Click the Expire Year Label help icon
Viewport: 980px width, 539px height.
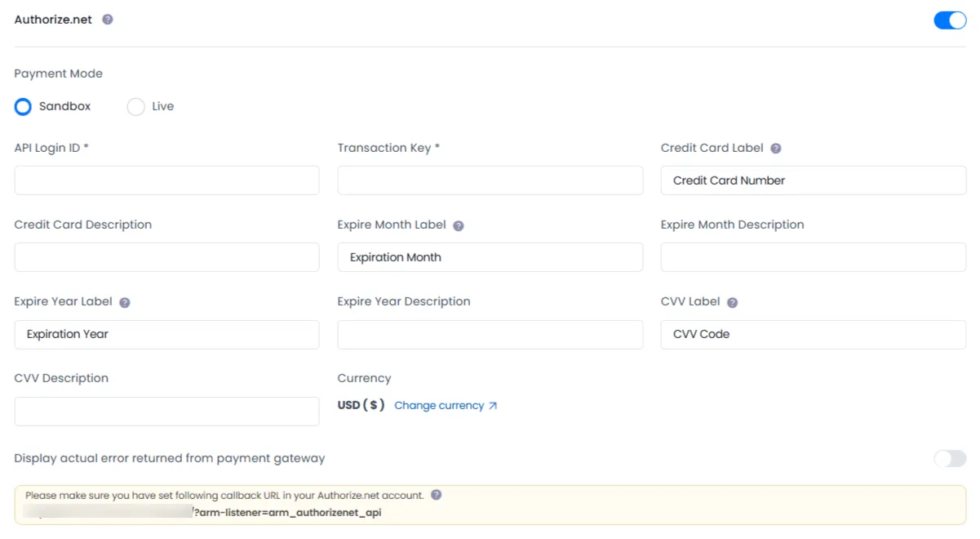(x=124, y=302)
